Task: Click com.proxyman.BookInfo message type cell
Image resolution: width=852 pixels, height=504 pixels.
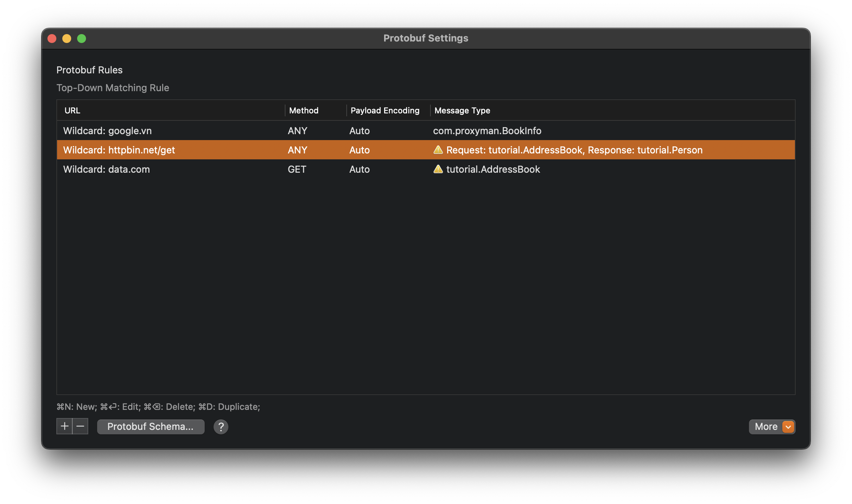Action: pyautogui.click(x=487, y=130)
